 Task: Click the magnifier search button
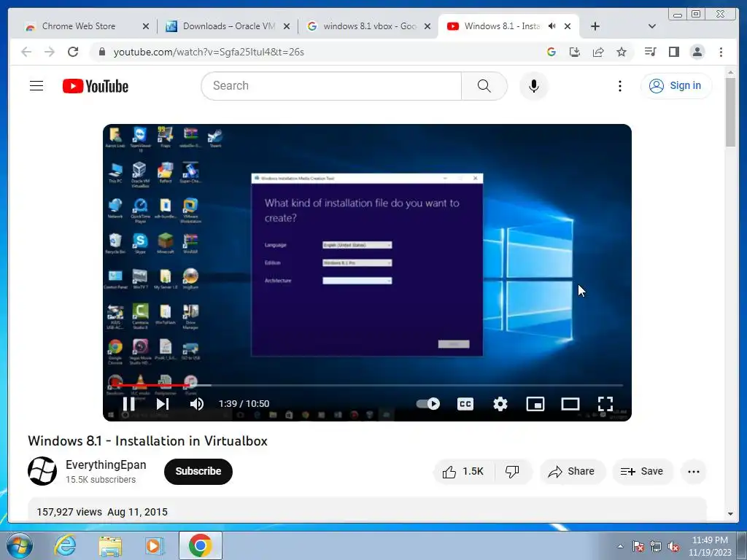(484, 86)
